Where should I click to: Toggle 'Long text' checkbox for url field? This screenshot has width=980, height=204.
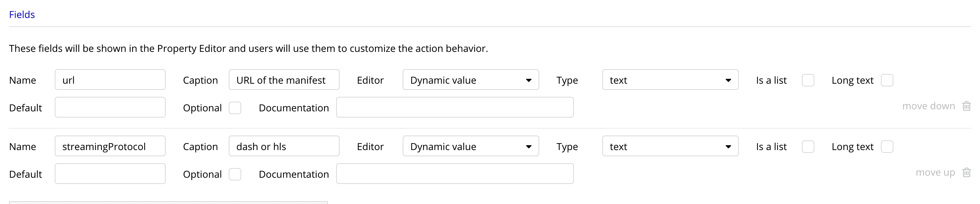[887, 80]
